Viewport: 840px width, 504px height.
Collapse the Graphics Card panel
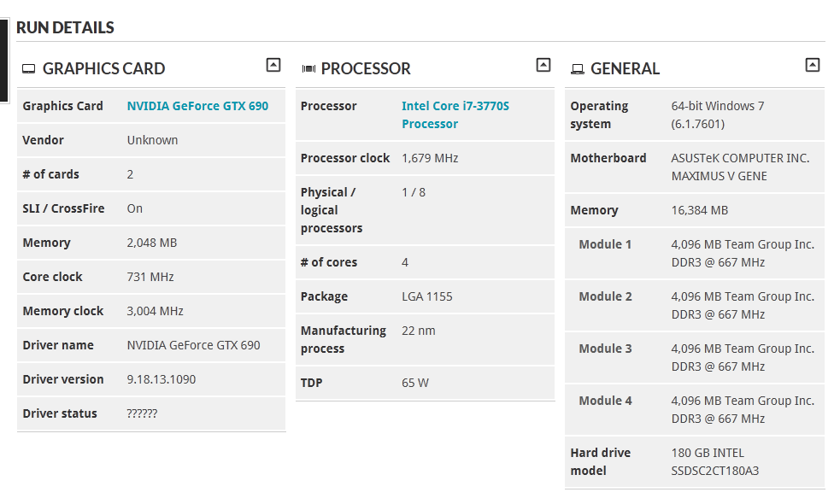click(x=273, y=65)
